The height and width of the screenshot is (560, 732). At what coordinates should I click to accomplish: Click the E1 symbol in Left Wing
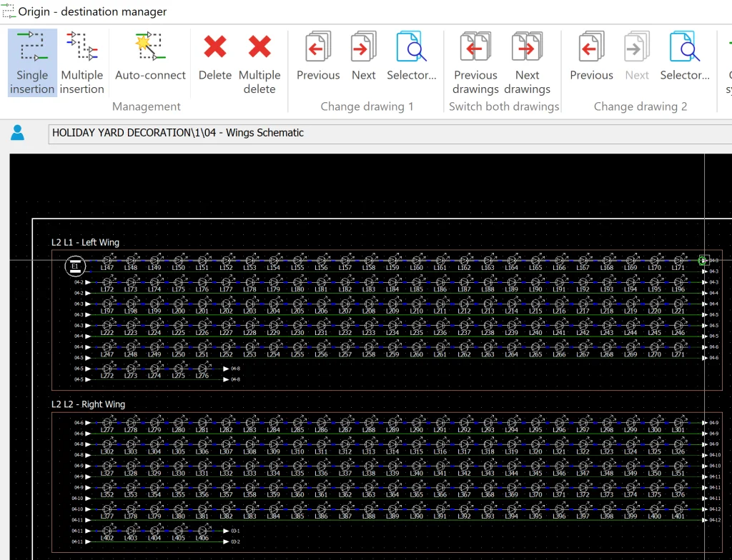coord(74,267)
